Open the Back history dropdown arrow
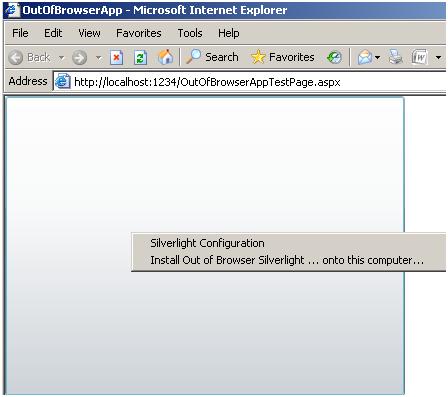 pos(61,57)
